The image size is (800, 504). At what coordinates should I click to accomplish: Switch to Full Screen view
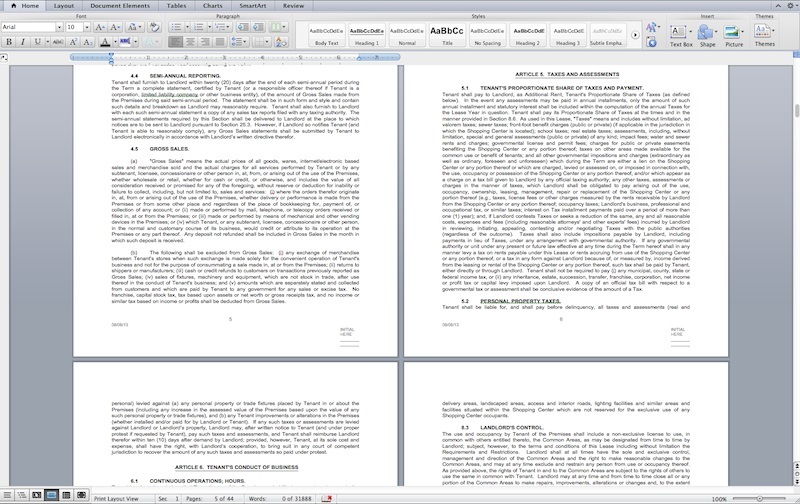81,495
